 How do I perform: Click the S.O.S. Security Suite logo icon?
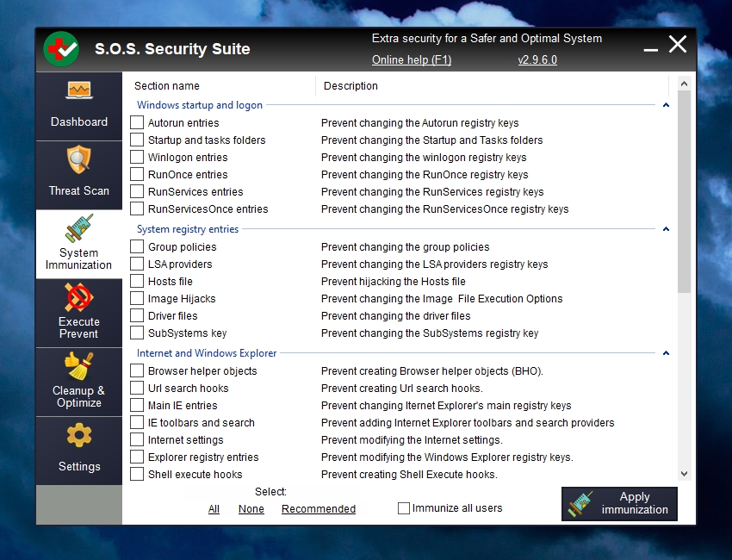point(61,49)
